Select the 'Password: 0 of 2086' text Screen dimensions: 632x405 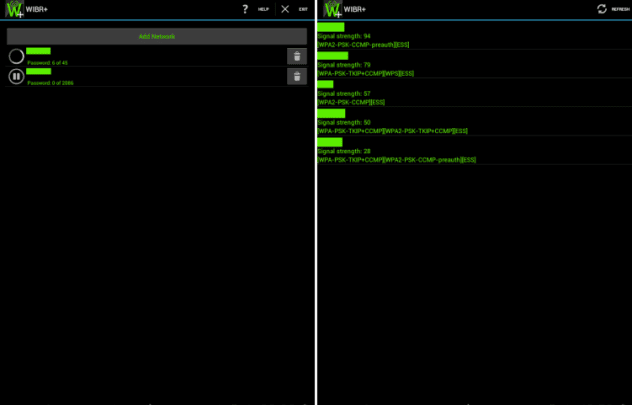pyautogui.click(x=50, y=83)
